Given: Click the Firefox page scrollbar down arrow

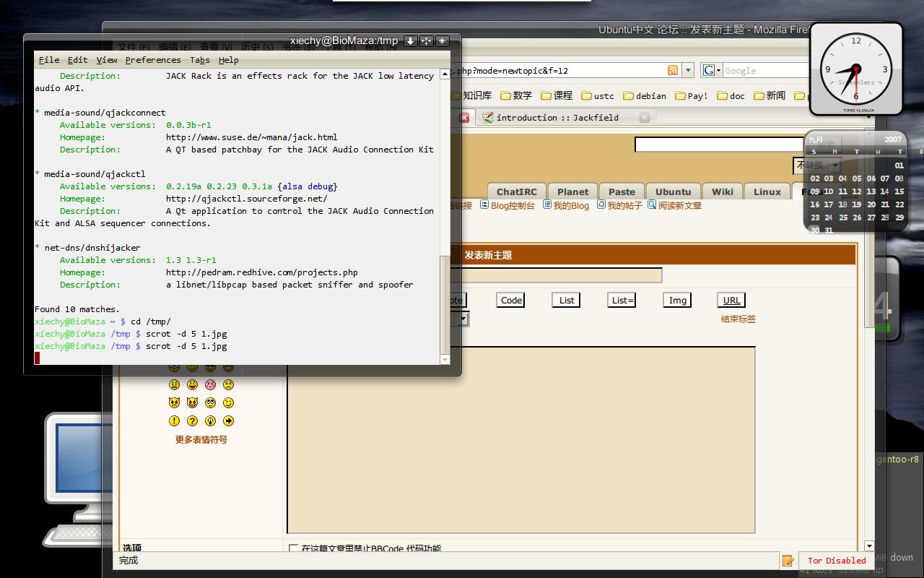Looking at the screenshot, I should [869, 546].
